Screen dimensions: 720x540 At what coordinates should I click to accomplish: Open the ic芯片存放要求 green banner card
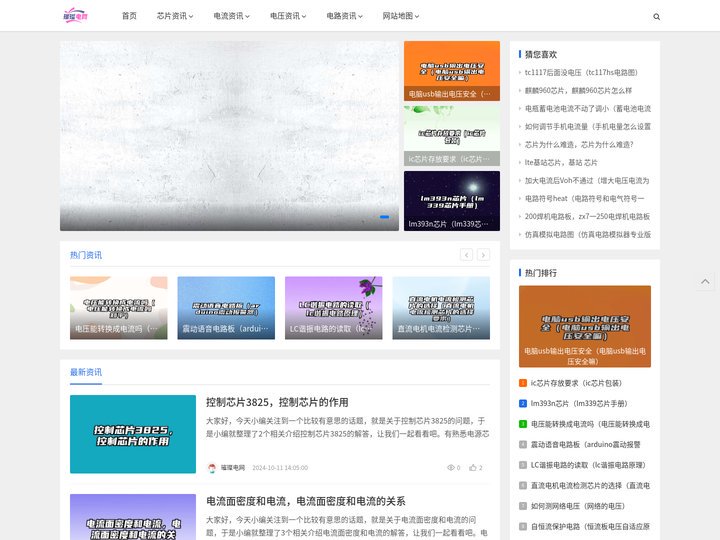tap(452, 136)
